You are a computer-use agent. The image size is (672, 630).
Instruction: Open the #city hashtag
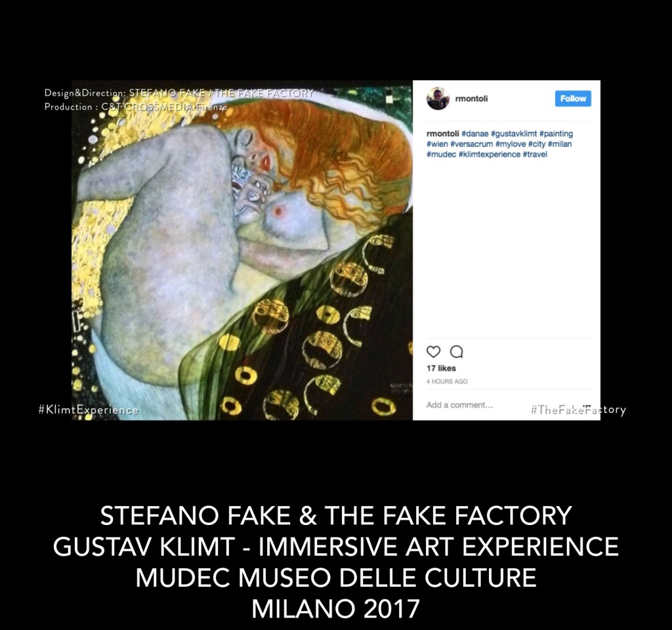click(x=537, y=144)
